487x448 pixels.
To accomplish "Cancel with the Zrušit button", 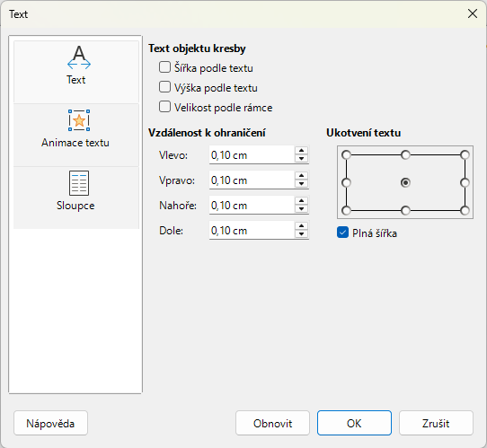I will (x=436, y=423).
